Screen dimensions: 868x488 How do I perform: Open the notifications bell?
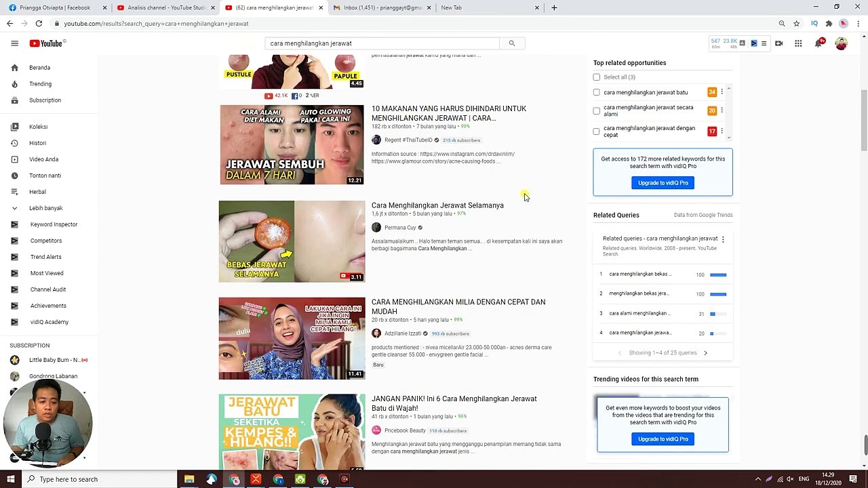(819, 43)
